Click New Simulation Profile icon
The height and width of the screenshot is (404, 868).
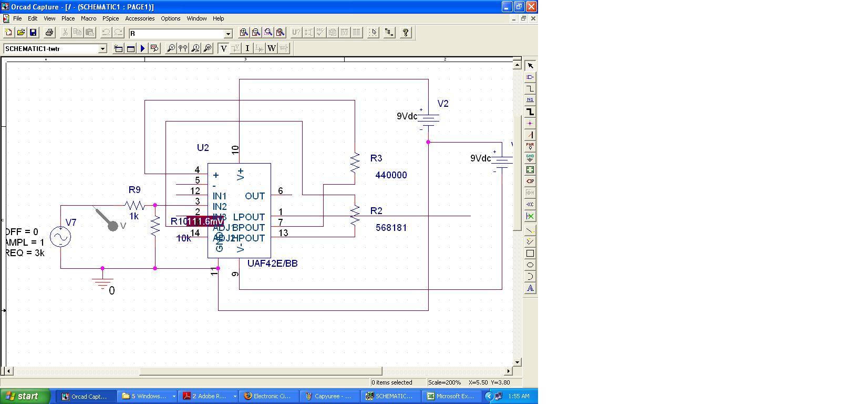118,48
